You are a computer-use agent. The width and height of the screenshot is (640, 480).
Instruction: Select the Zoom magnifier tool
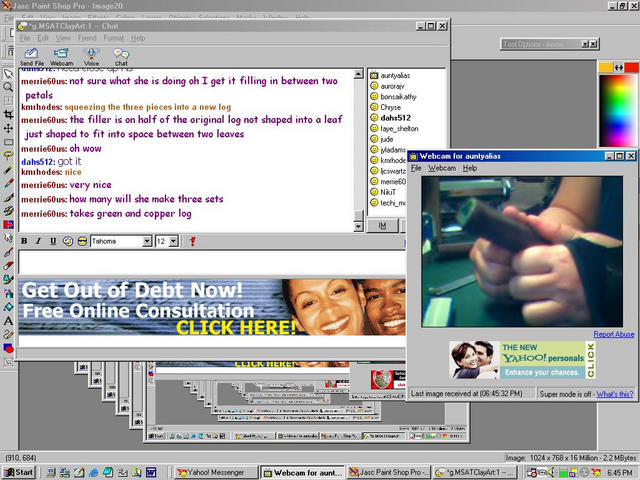(8, 87)
